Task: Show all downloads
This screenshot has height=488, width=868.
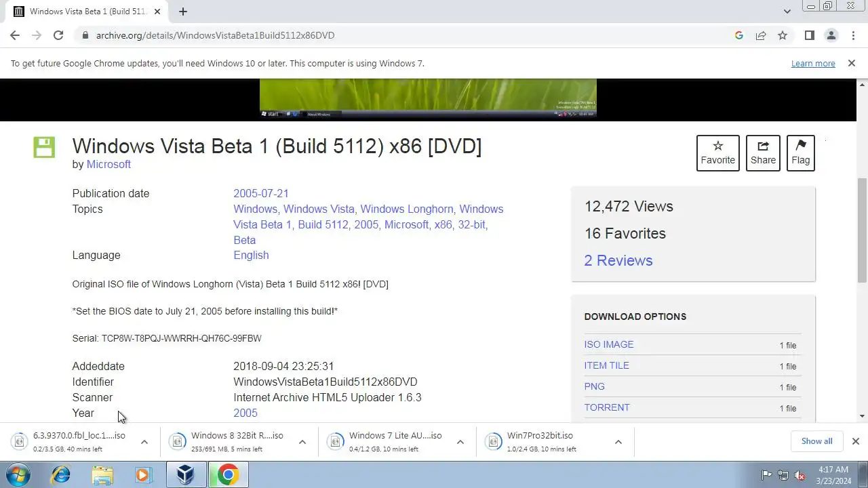Action: pos(816,441)
